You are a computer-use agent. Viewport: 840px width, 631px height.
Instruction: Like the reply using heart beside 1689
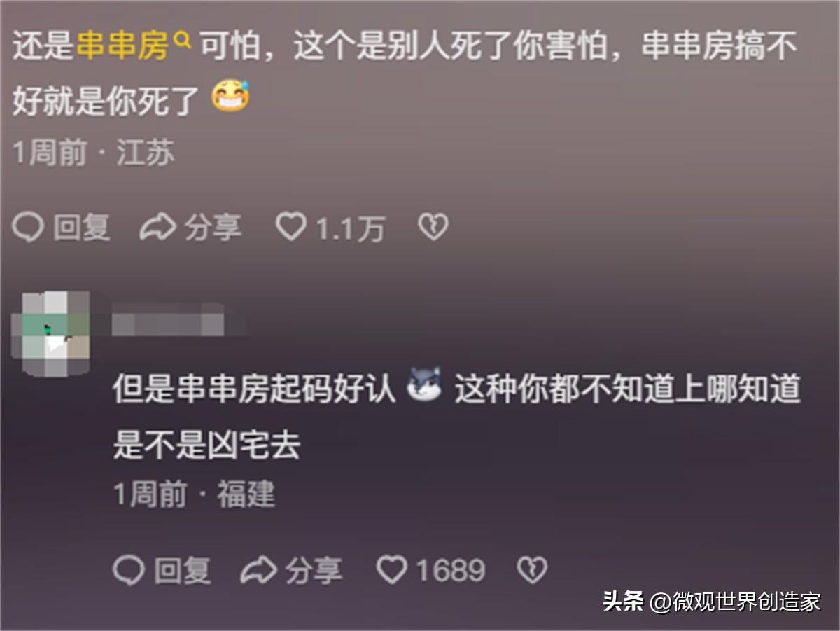[x=391, y=571]
